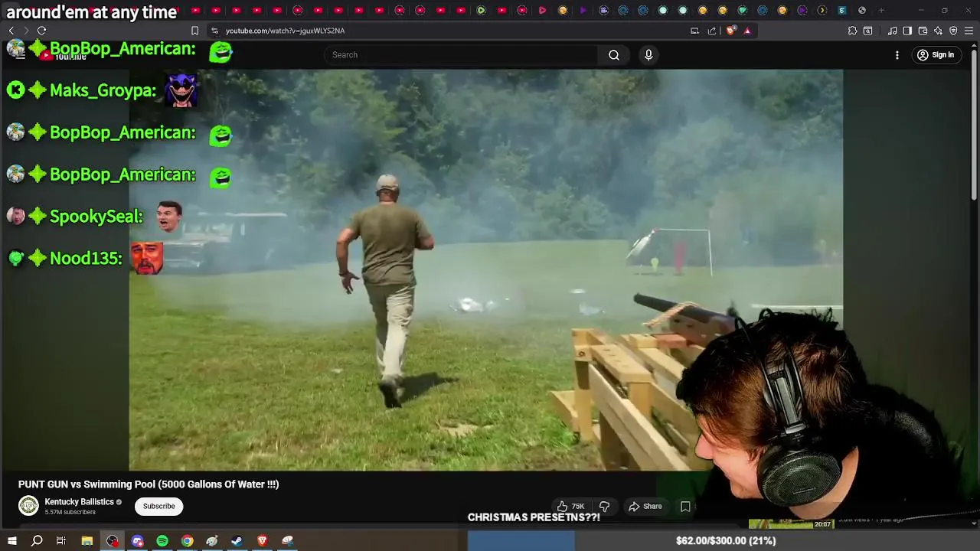Activate voice search microphone icon
This screenshot has width=980, height=551.
[x=648, y=55]
